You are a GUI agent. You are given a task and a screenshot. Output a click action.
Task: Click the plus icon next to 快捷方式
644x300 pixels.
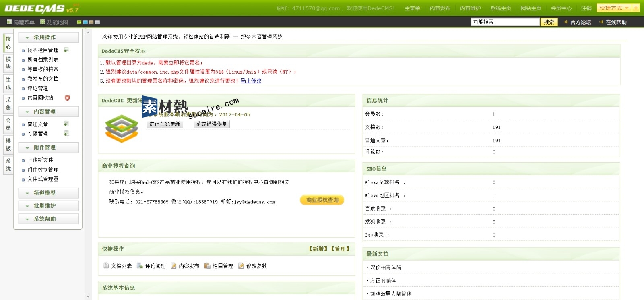(x=636, y=8)
